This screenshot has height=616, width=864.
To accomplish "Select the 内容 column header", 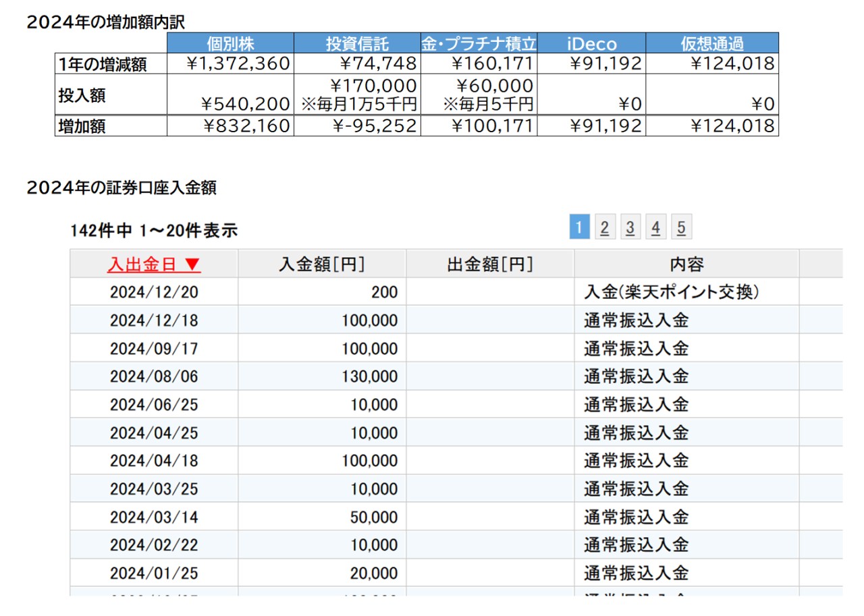I will point(686,264).
